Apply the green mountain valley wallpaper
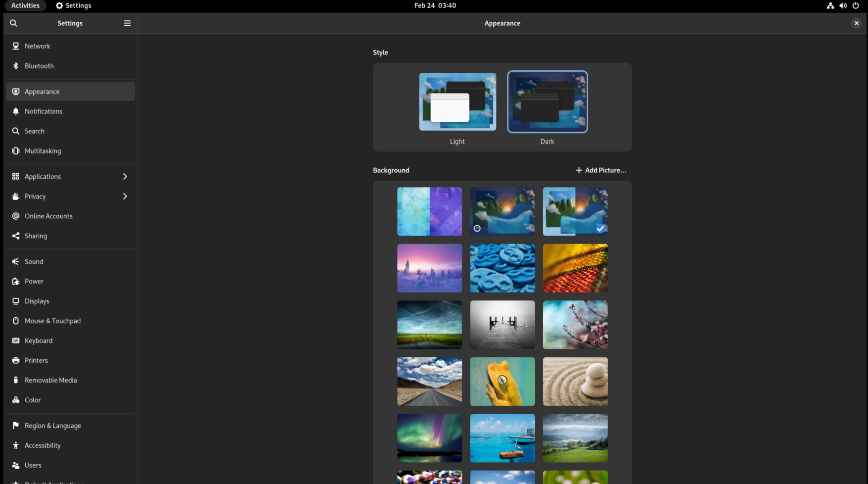This screenshot has height=484, width=868. (x=575, y=438)
